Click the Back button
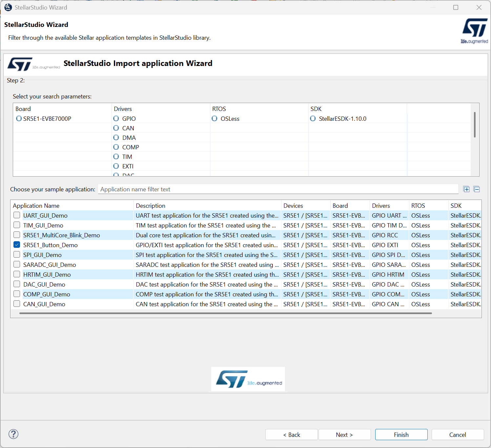This screenshot has width=491, height=448. 292,435
